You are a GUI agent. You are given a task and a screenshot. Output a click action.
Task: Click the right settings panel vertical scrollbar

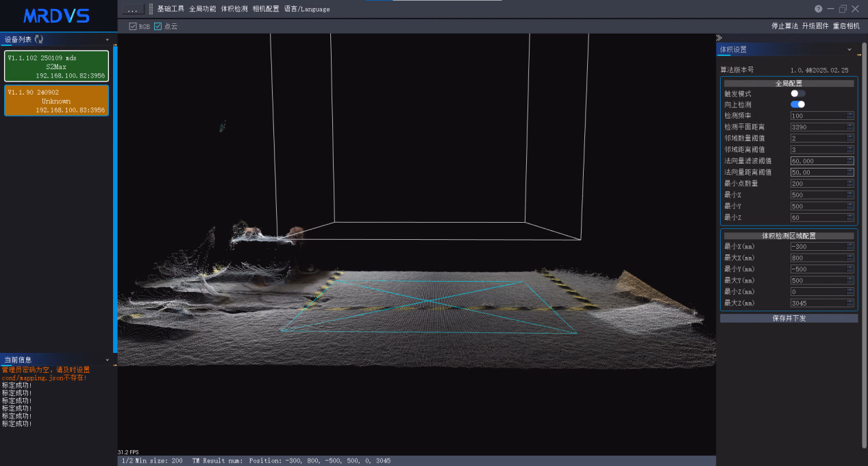click(865, 247)
